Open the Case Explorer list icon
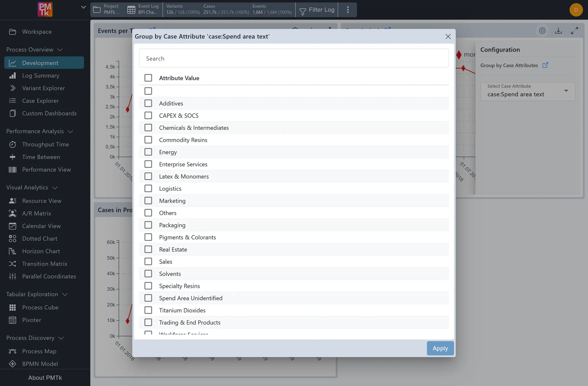Viewport: 588px width, 386px height. pyautogui.click(x=12, y=101)
